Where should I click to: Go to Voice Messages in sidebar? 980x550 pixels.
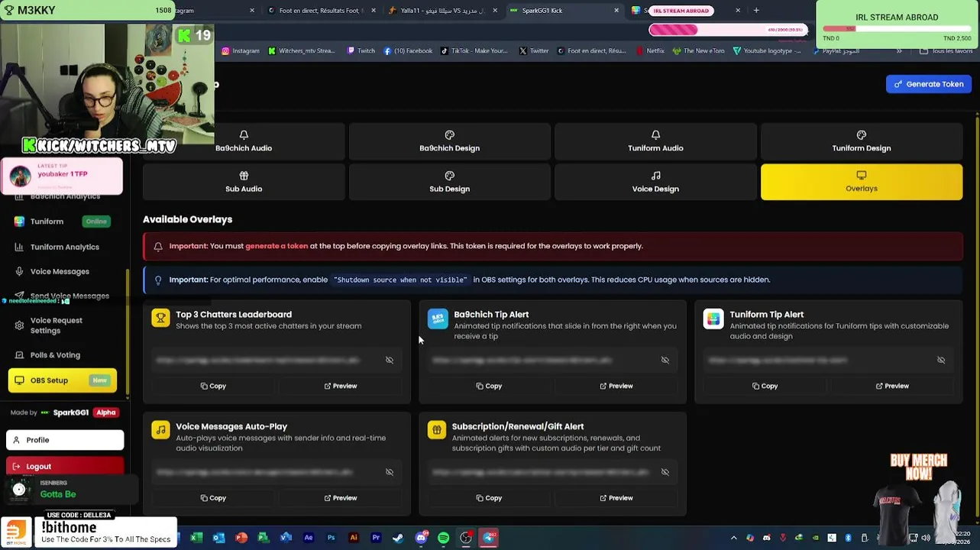pos(60,271)
